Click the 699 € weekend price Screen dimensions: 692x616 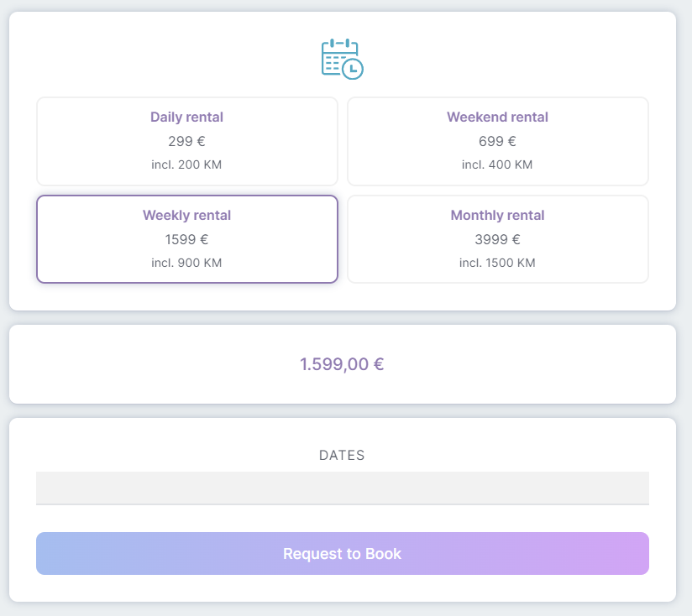pyautogui.click(x=497, y=141)
